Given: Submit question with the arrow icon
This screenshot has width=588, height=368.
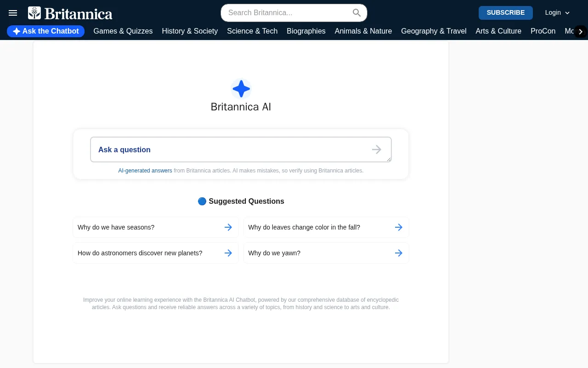Looking at the screenshot, I should 377,149.
